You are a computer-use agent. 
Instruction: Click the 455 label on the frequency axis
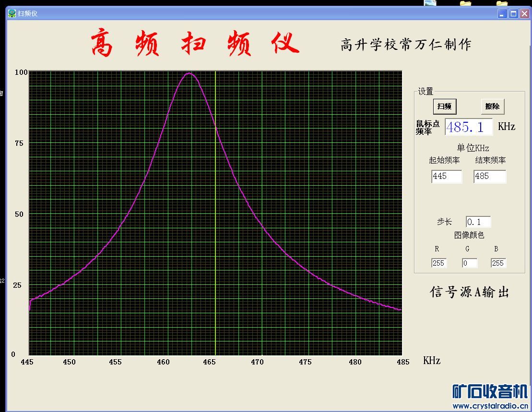tap(115, 362)
